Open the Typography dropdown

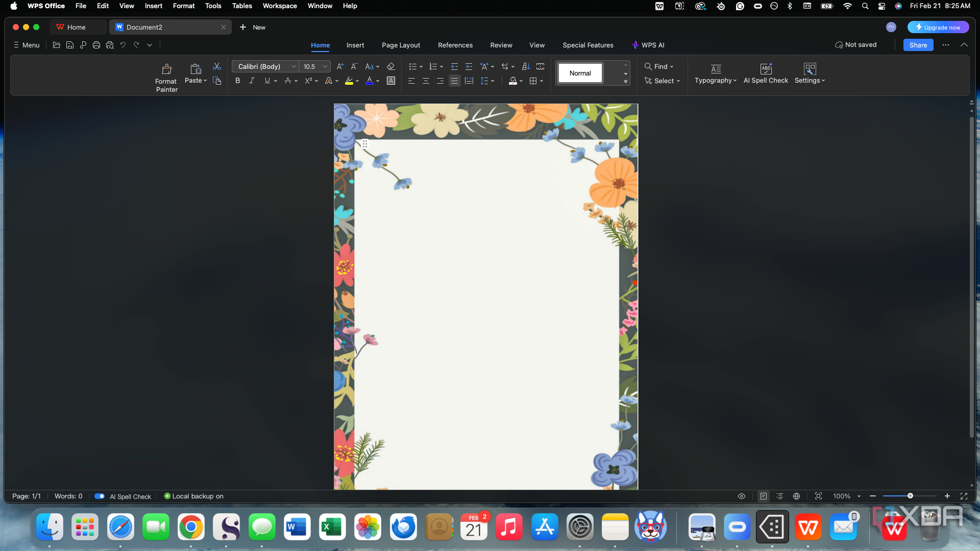pos(716,73)
